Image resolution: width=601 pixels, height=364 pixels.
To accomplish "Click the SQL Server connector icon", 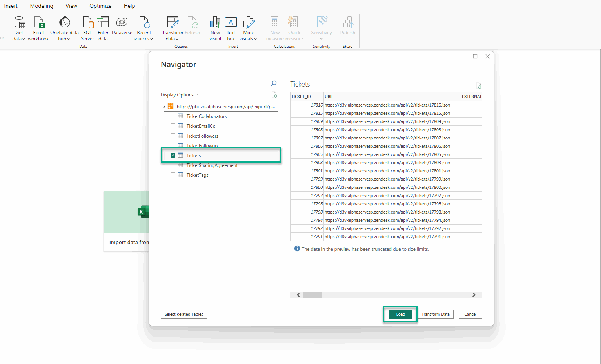I will click(87, 27).
